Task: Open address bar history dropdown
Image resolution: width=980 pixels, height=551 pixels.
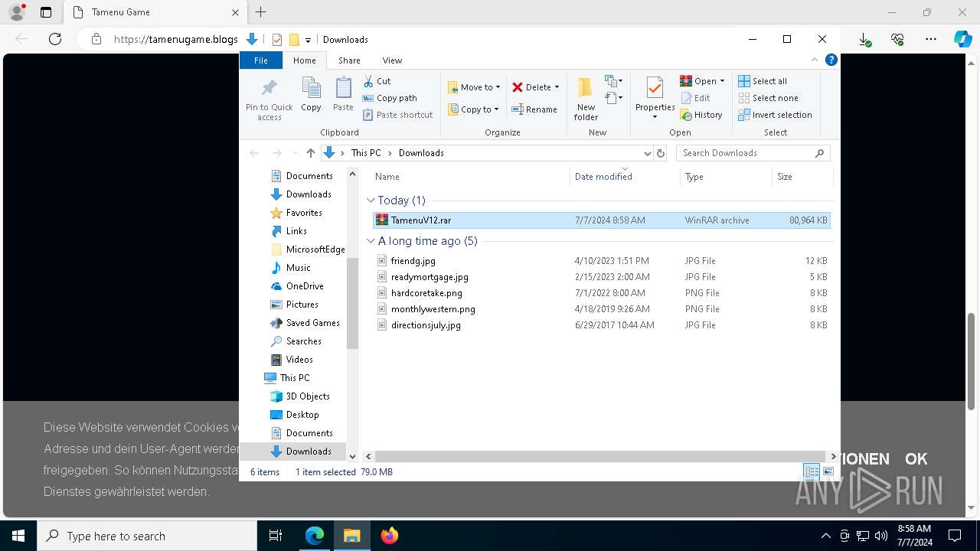Action: 648,153
